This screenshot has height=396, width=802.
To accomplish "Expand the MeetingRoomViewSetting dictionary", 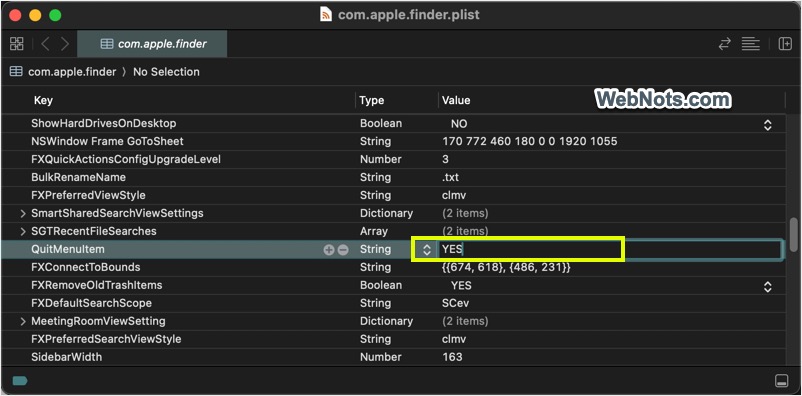I will [x=23, y=321].
